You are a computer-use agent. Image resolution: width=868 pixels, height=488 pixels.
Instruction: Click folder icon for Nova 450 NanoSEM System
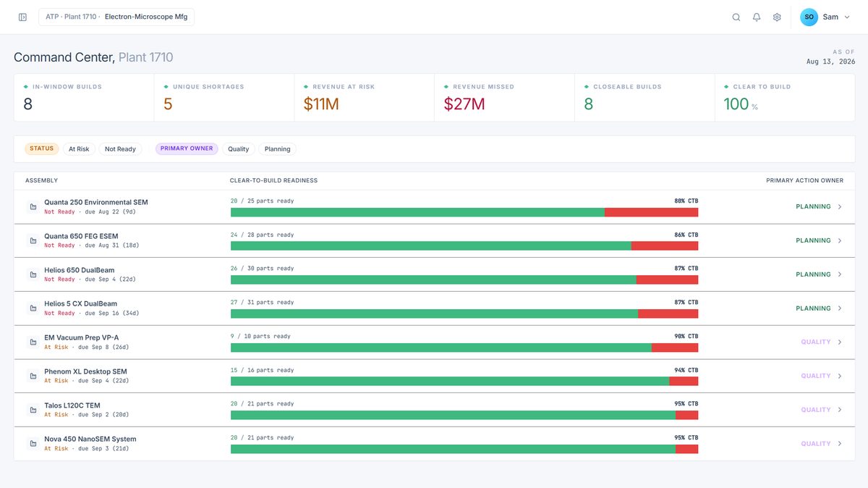pyautogui.click(x=33, y=444)
